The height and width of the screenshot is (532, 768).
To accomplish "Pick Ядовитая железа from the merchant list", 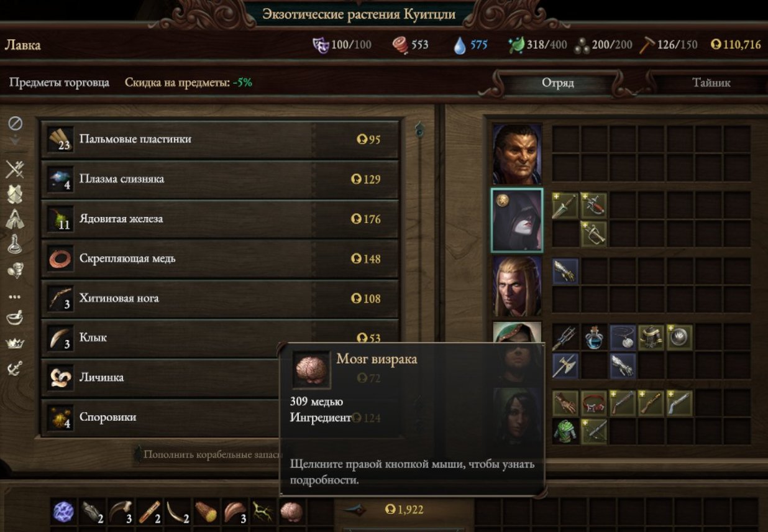I will coord(220,219).
